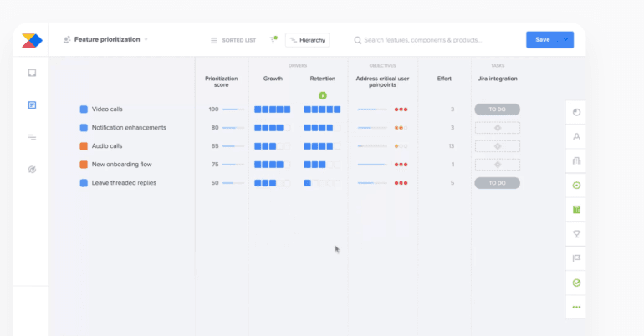Screen dimensions: 644x336
Task: Click blue square beside Notification enhancements
Action: (84, 128)
